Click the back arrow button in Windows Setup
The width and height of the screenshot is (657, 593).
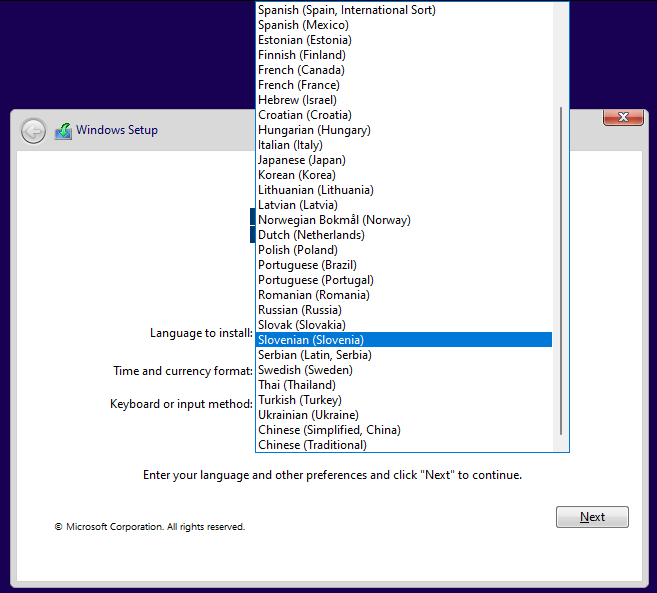point(33,131)
